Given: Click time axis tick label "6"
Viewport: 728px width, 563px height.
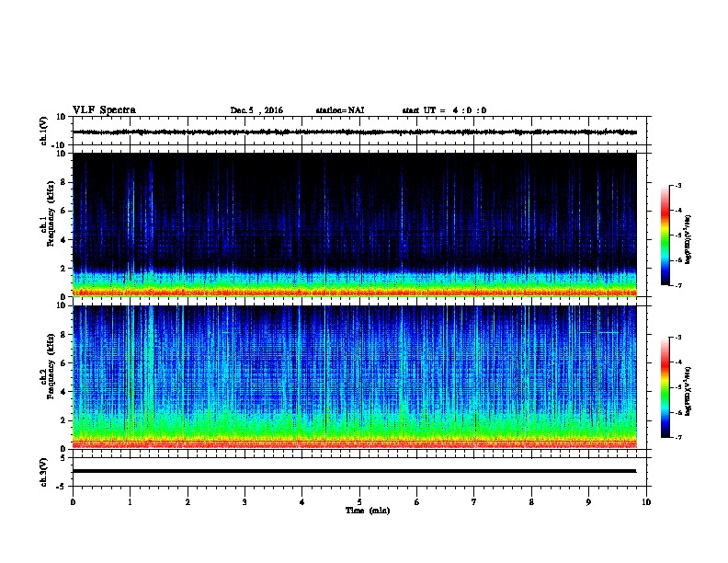Looking at the screenshot, I should pyautogui.click(x=417, y=502).
